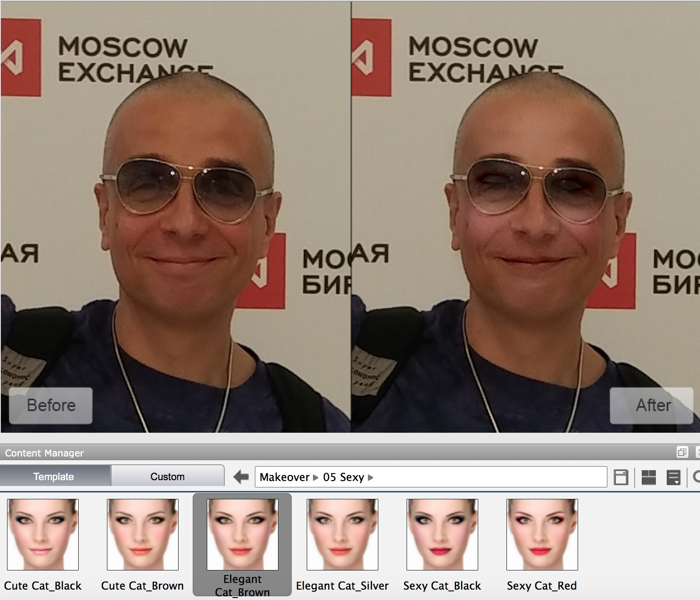Click the Before label button
This screenshot has width=700, height=600.
51,405
